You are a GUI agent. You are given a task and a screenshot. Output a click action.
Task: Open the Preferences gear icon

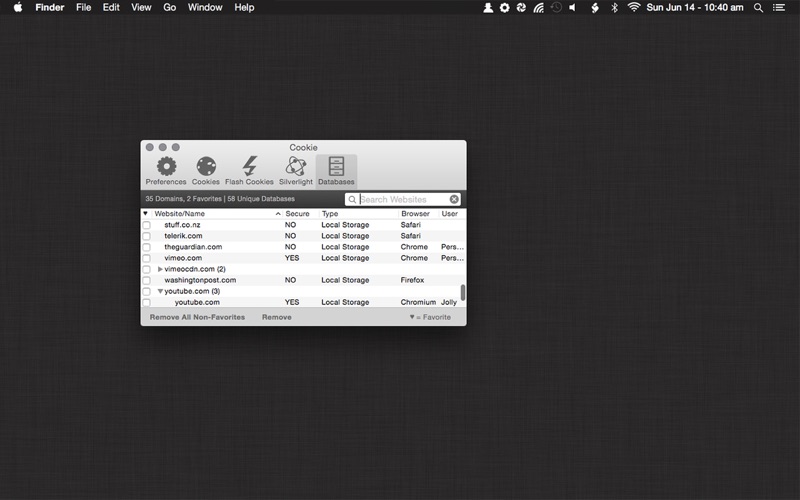point(166,167)
